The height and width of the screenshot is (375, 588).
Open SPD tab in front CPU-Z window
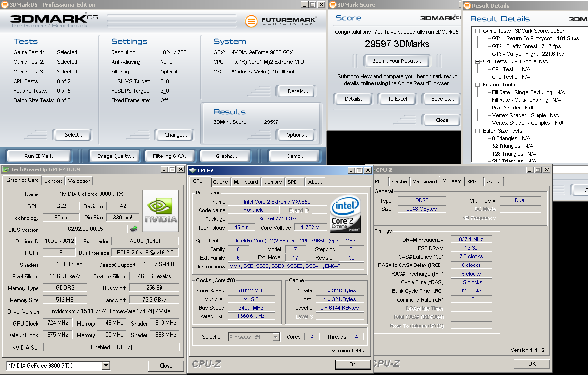point(293,182)
